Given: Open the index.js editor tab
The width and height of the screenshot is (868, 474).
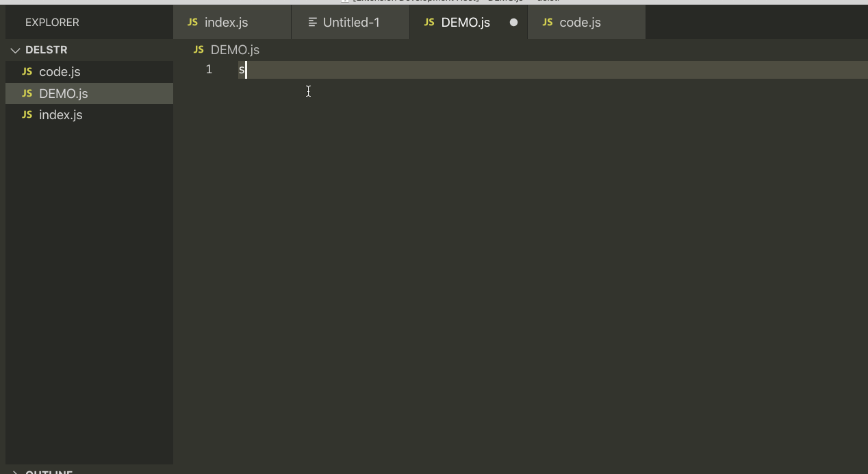Looking at the screenshot, I should (232, 22).
